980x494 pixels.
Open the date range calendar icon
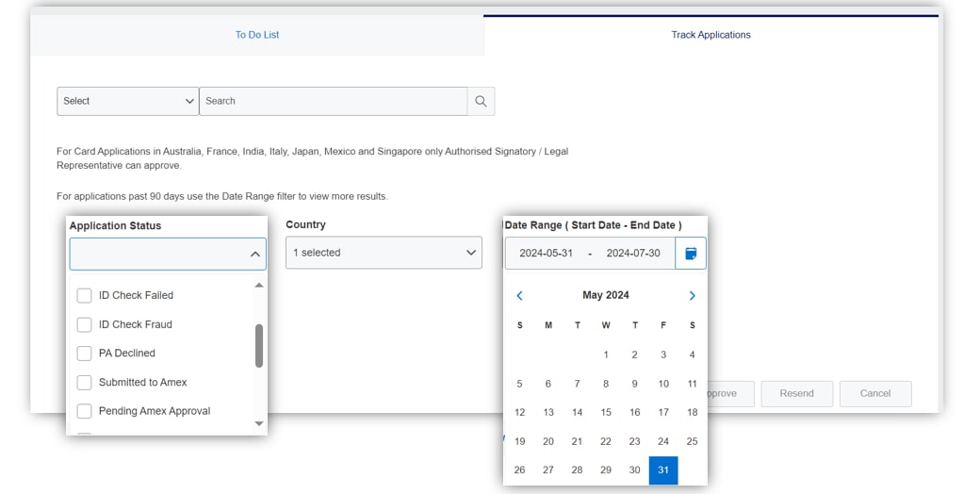(x=691, y=254)
